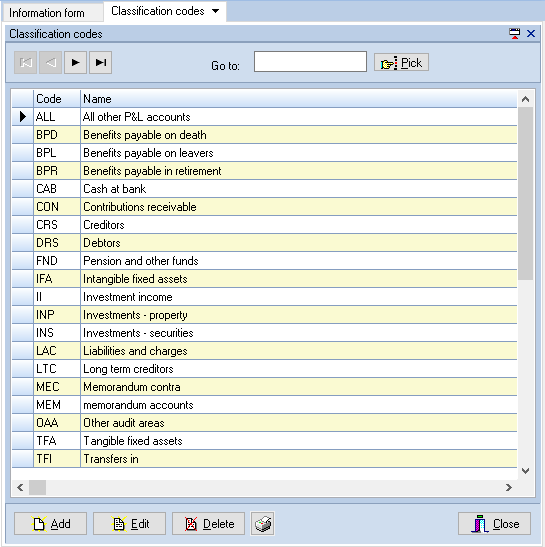Image resolution: width=545 pixels, height=547 pixels.
Task: Select the 'Contributions receivable' row
Action: 264,207
